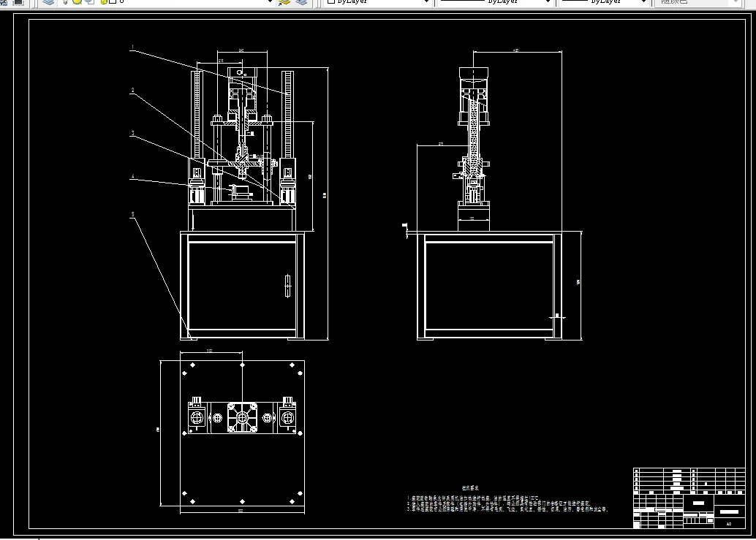Select part balloon number 3

132,134
